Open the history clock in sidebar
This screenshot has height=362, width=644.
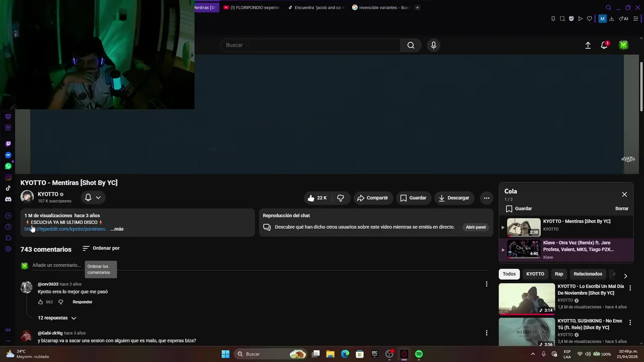[8, 227]
